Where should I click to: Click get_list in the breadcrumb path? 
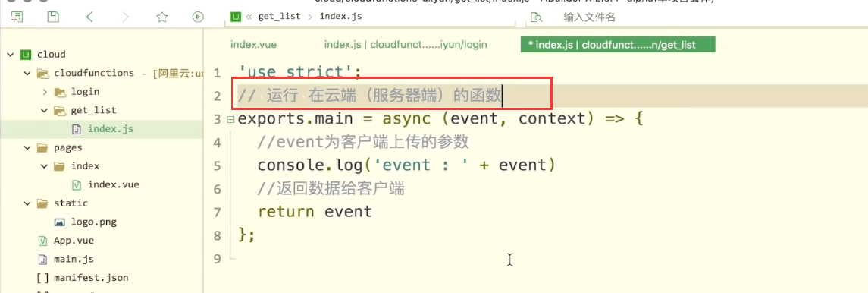coord(280,16)
